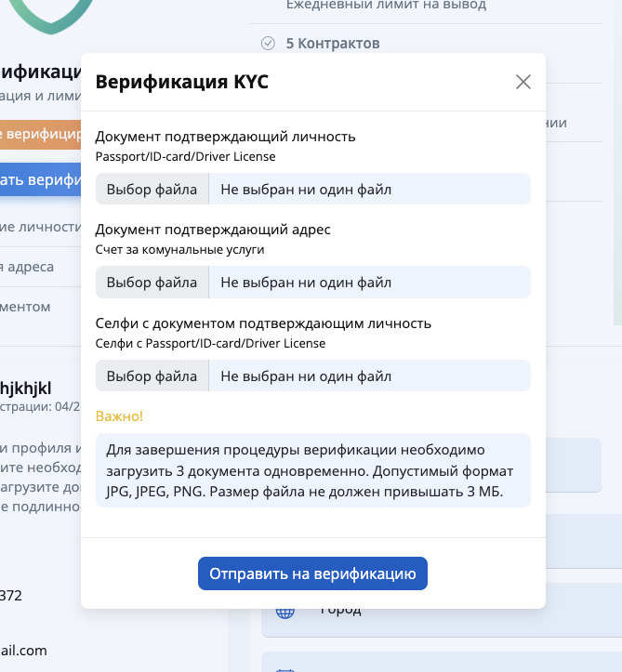Click the check-circle icon beside 5 Контрактов
This screenshot has width=622, height=672.
point(268,43)
